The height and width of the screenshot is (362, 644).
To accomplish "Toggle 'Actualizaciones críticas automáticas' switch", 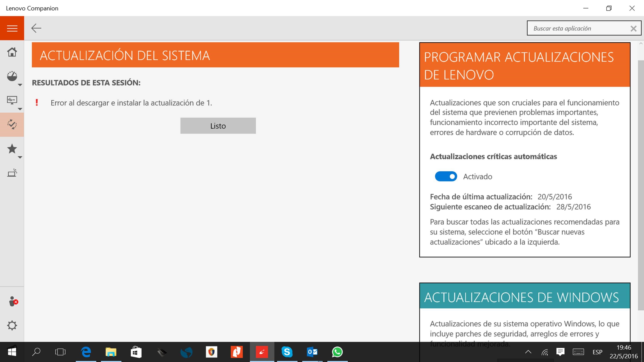I will [446, 176].
